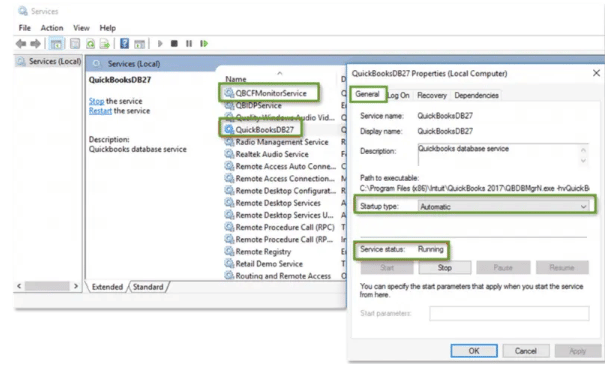Open the Startup type dropdown
Screen dimensions: 607x366
tap(503, 206)
